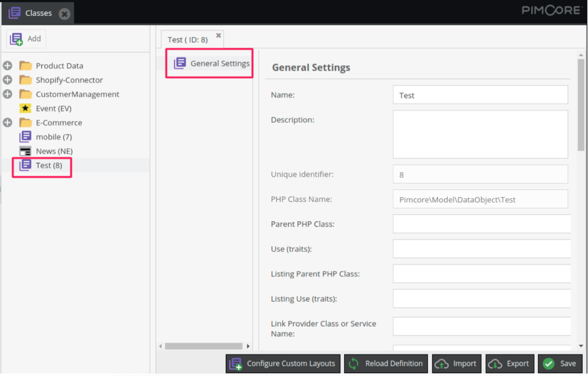Click the green Save checkmark icon
This screenshot has height=376, width=588.
point(549,364)
